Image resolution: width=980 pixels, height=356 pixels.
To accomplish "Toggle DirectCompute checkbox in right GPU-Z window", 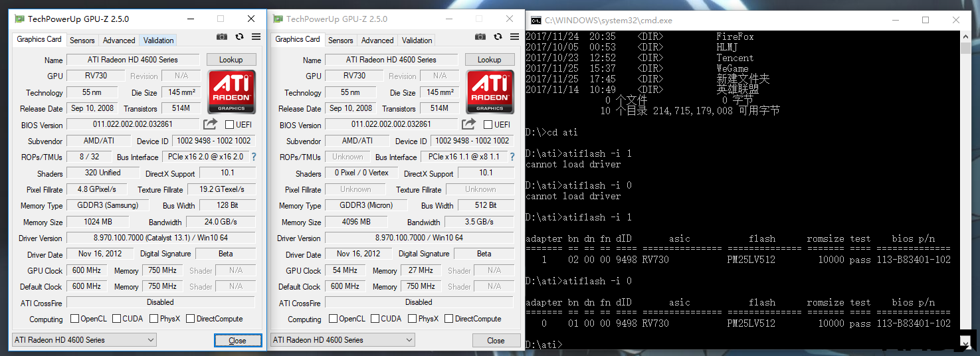I will tap(448, 319).
